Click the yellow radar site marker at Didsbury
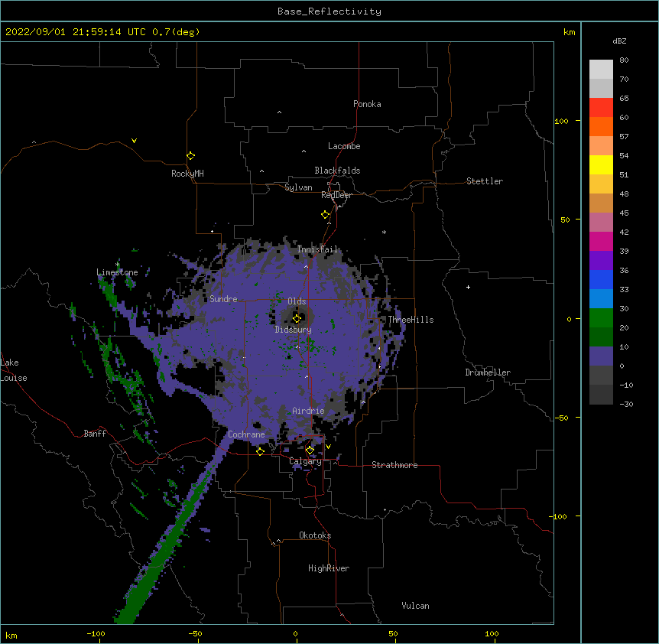 (x=297, y=318)
